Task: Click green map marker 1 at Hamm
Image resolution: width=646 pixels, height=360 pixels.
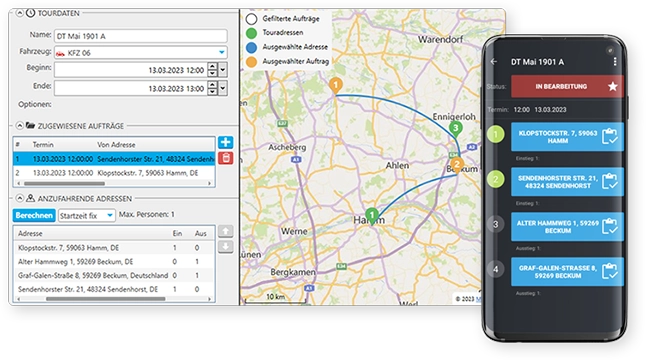Action: click(372, 215)
